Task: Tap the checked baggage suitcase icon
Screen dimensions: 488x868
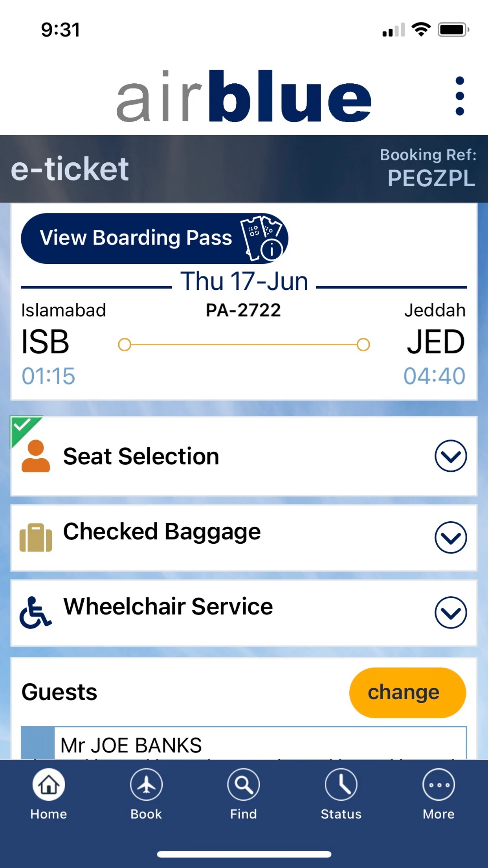Action: 36,537
